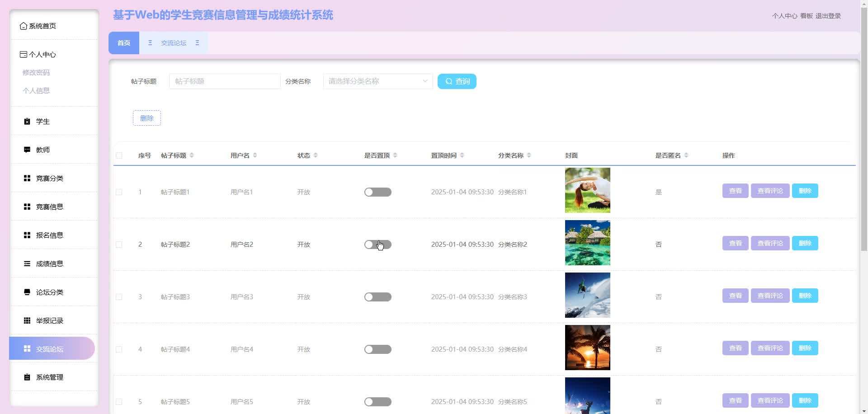Open 论坛分类 in the sidebar menu
Screen dimensions: 868x414
point(50,292)
